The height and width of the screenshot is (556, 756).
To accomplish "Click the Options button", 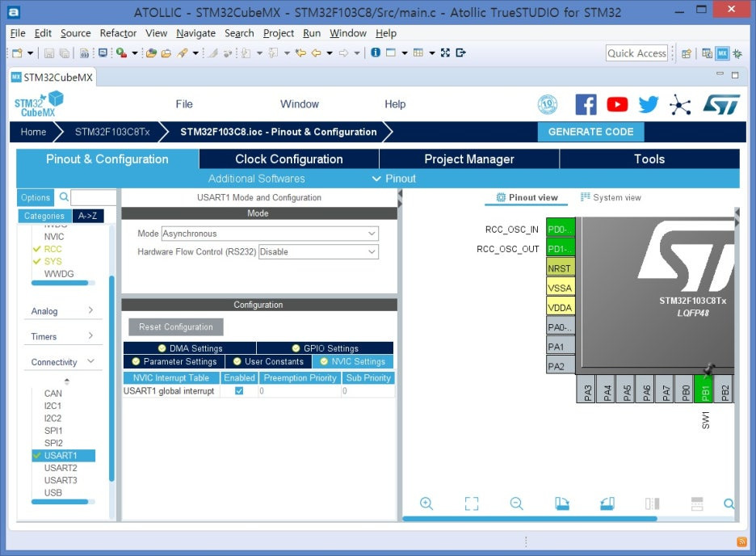I will pos(36,197).
